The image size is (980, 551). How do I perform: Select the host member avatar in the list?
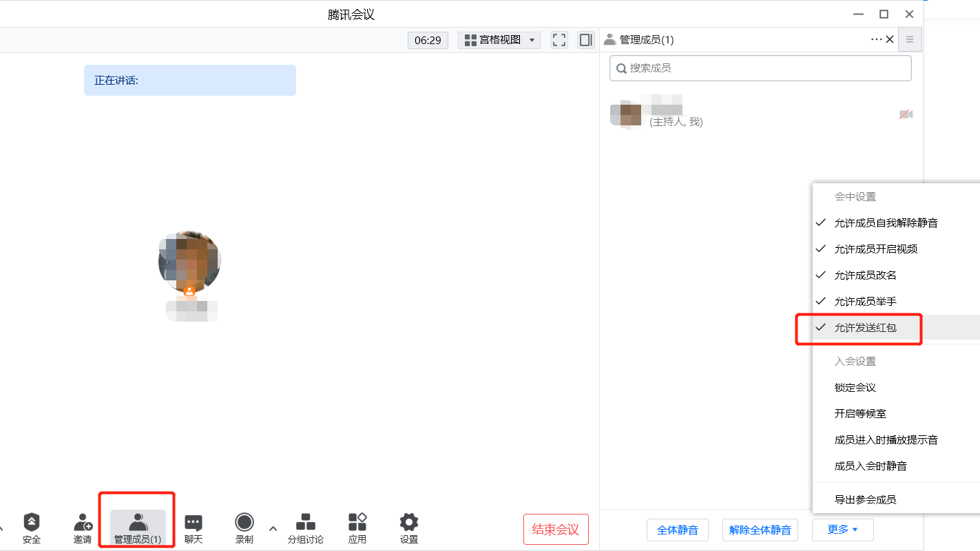pos(626,114)
